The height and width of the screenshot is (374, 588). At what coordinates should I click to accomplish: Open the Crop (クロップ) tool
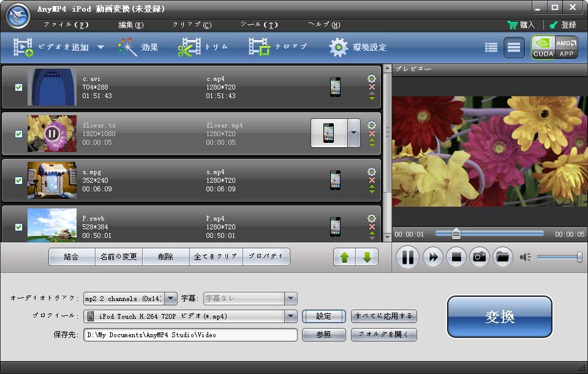click(278, 47)
